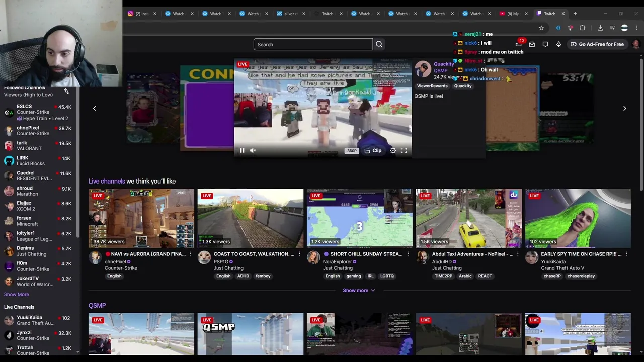
Task: Click femboy tag on PSP1G stream
Action: point(263,276)
